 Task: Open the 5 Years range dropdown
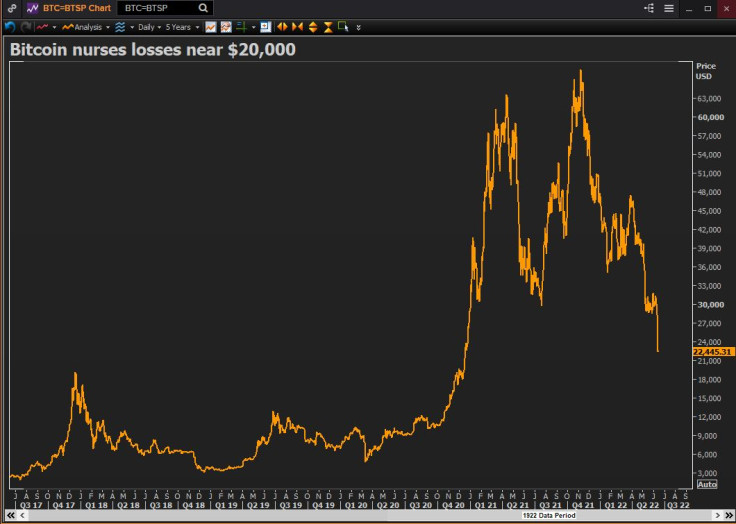click(182, 27)
